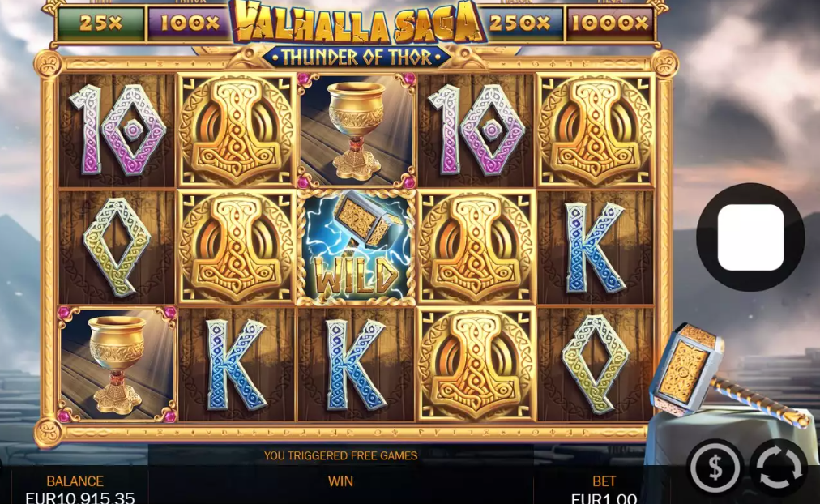Open the bet settings dollar icon

715,467
